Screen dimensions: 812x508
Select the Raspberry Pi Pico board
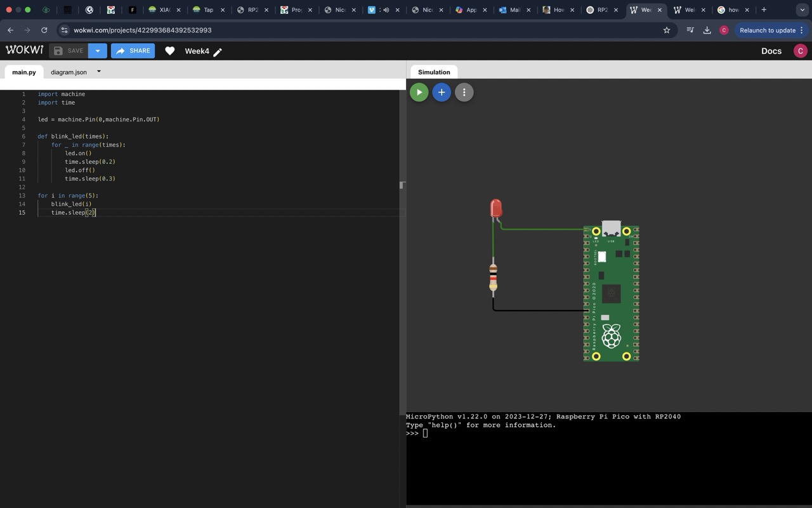pyautogui.click(x=611, y=291)
